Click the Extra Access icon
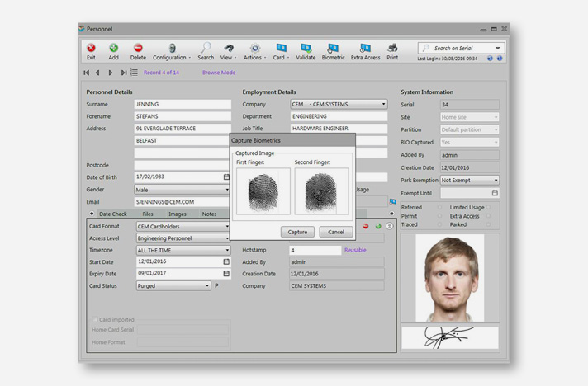The width and height of the screenshot is (588, 386). tap(365, 49)
